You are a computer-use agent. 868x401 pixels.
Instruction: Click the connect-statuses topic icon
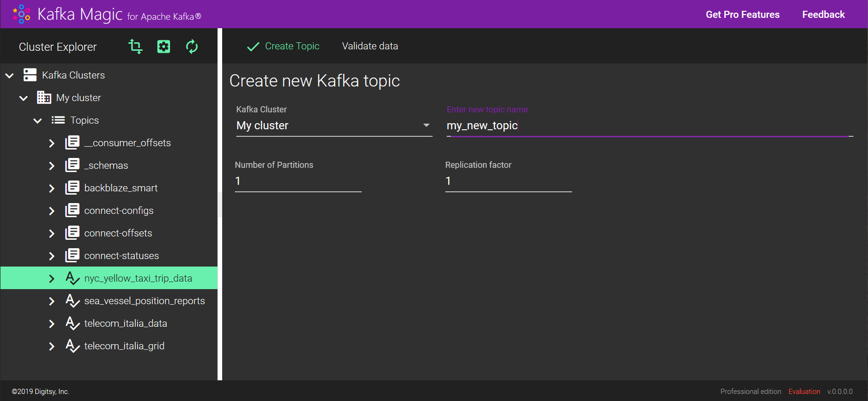pos(72,255)
